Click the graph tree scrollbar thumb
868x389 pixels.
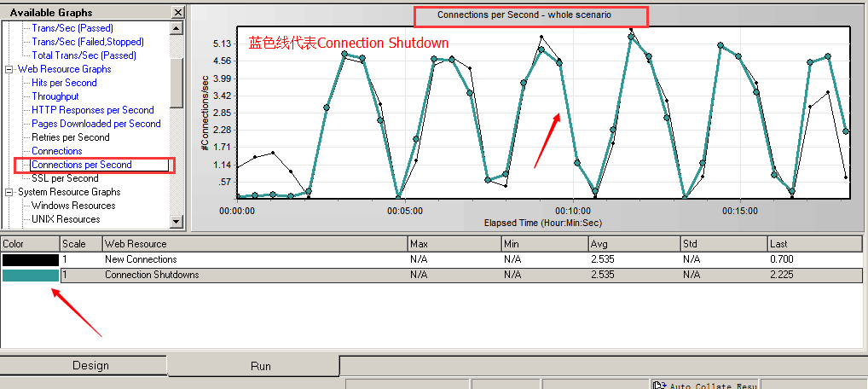click(176, 82)
